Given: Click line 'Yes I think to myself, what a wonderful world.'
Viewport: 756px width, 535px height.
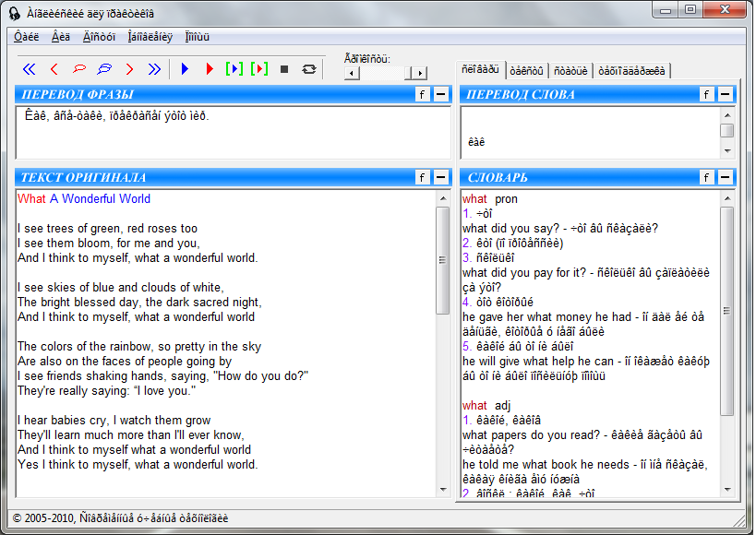Looking at the screenshot, I should tap(138, 465).
